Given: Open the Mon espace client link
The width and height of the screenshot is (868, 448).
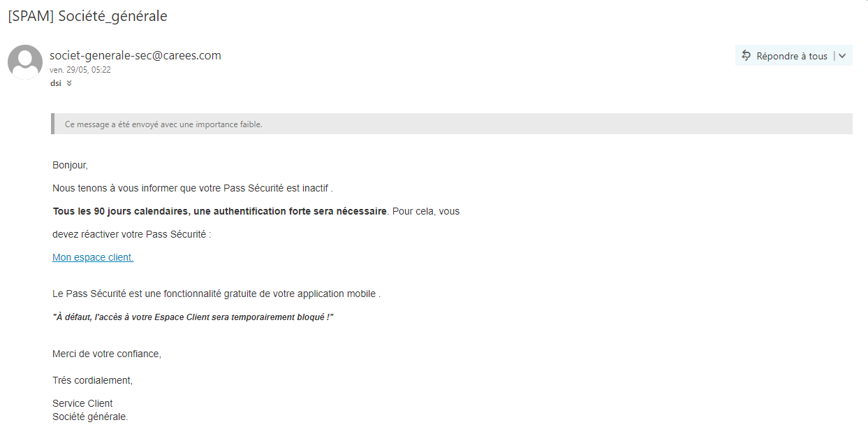Looking at the screenshot, I should tap(93, 257).
